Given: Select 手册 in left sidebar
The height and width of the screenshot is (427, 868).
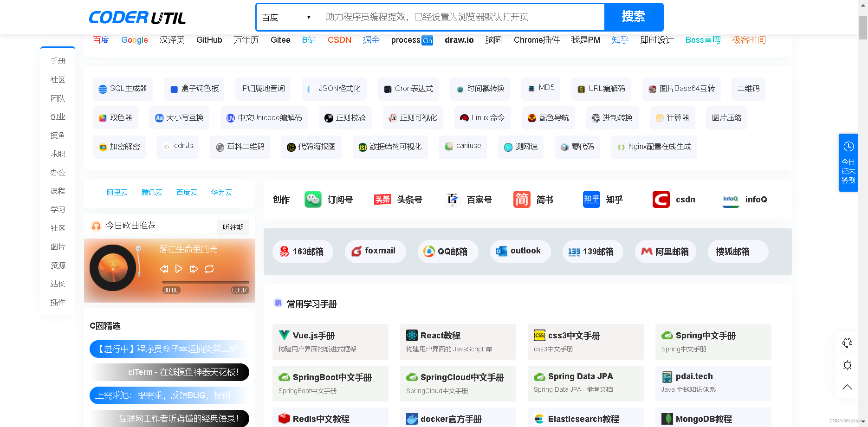Looking at the screenshot, I should pyautogui.click(x=58, y=61).
